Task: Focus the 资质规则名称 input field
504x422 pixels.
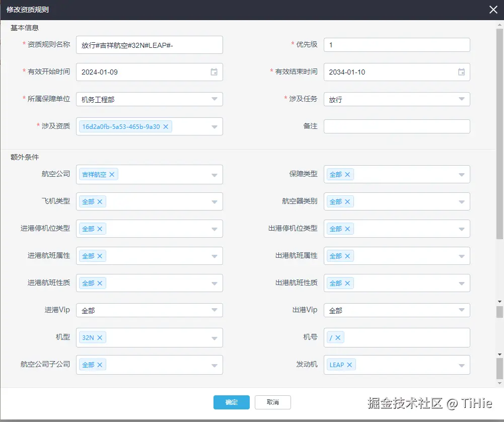Action: pos(150,45)
